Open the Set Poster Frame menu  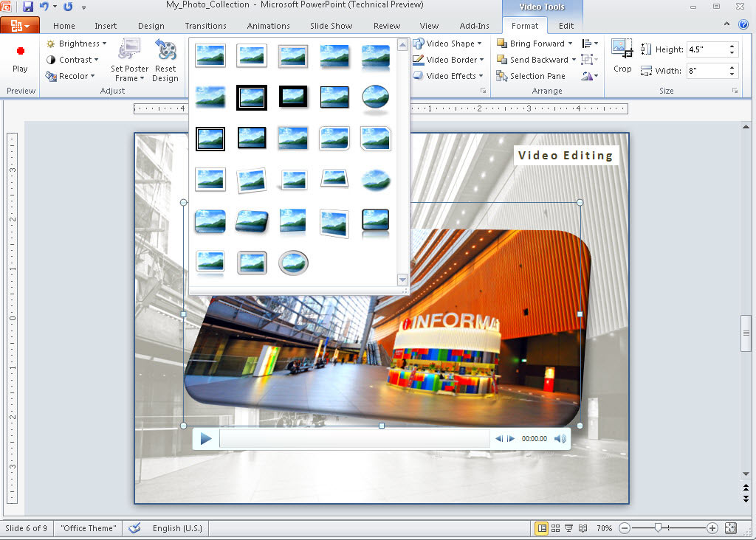coord(129,60)
